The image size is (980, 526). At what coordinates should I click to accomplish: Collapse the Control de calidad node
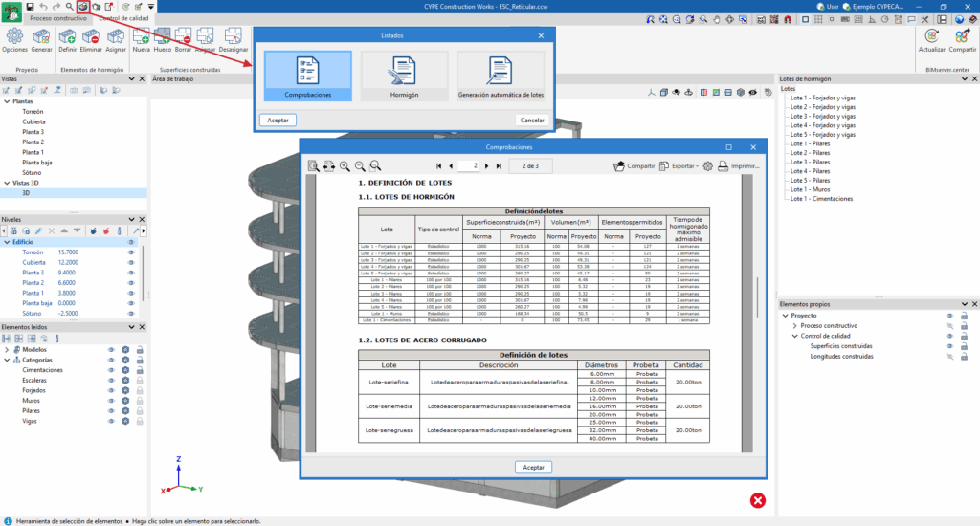pyautogui.click(x=795, y=336)
